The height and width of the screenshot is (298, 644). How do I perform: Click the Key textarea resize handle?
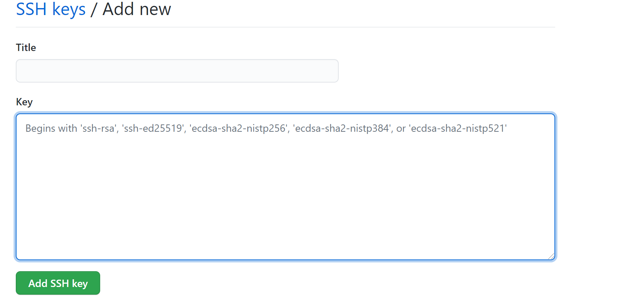point(551,256)
